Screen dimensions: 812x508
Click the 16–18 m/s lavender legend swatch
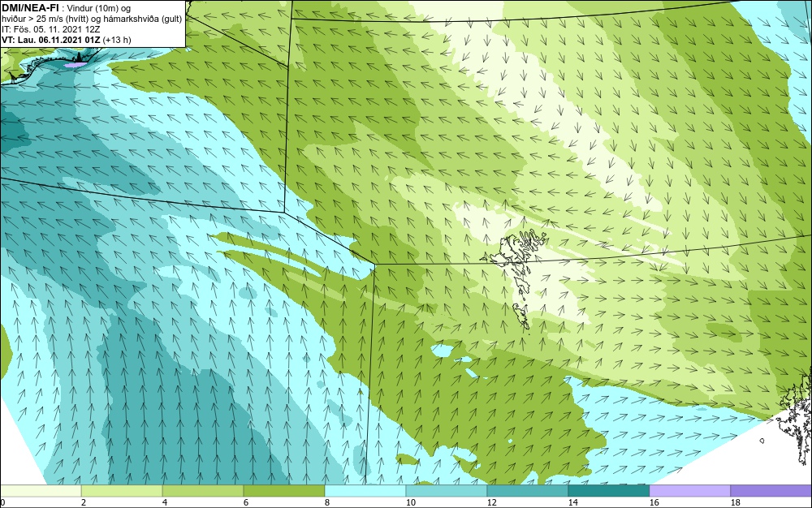[689, 491]
